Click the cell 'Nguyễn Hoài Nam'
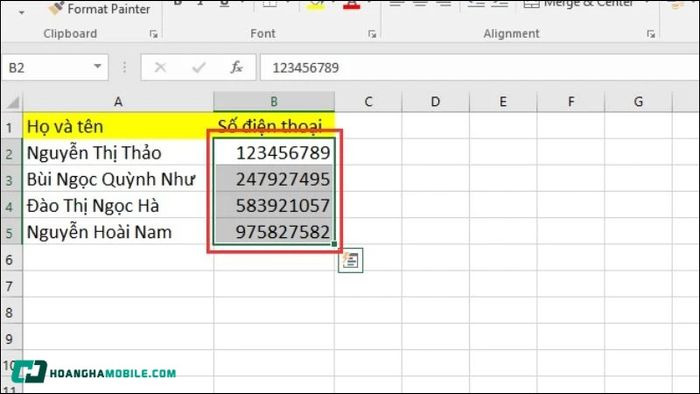The height and width of the screenshot is (394, 700). 118,232
